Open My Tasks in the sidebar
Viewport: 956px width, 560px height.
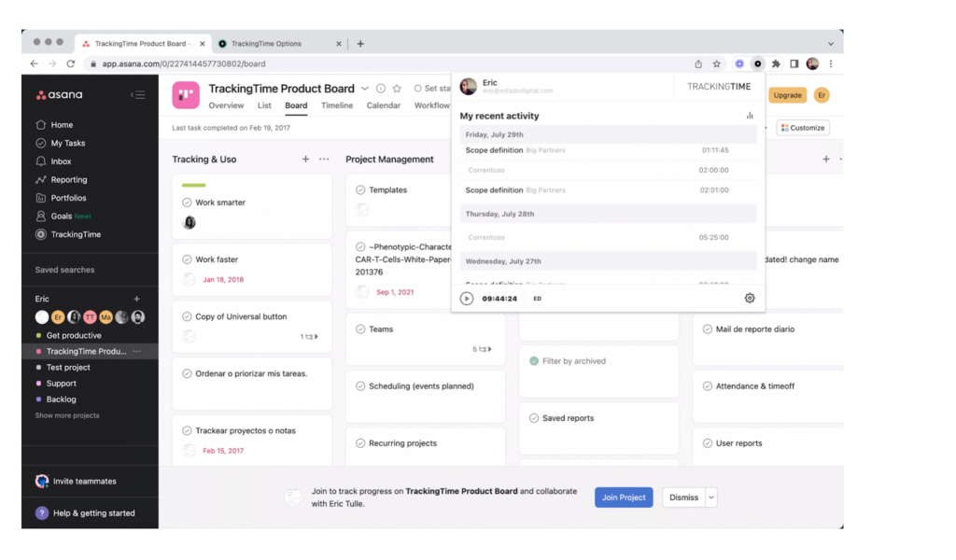click(x=67, y=143)
